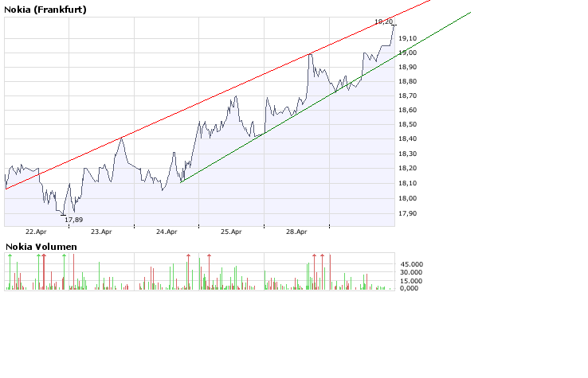588x378 pixels.
Task: Click the 28.Apr date label
Action: [296, 232]
